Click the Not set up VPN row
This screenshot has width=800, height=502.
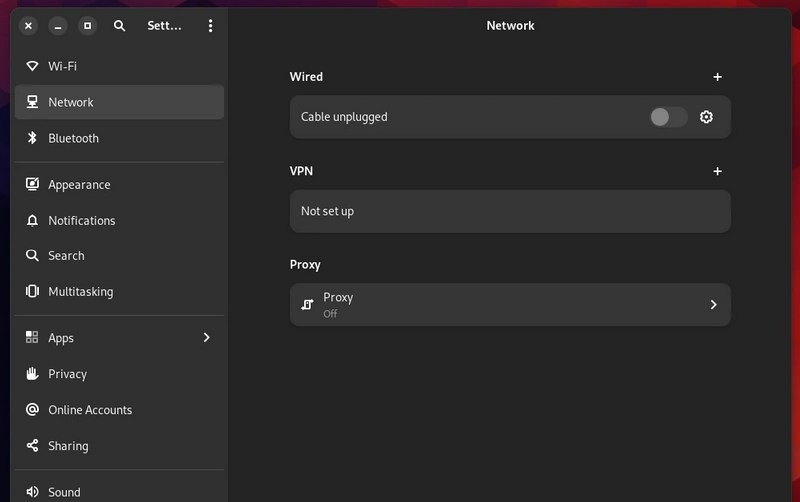(510, 211)
